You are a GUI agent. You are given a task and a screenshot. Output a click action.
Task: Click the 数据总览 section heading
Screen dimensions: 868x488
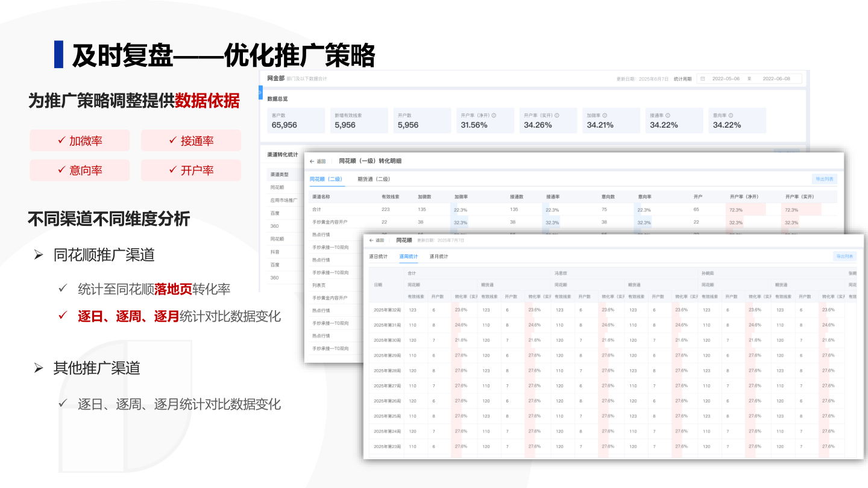click(277, 99)
